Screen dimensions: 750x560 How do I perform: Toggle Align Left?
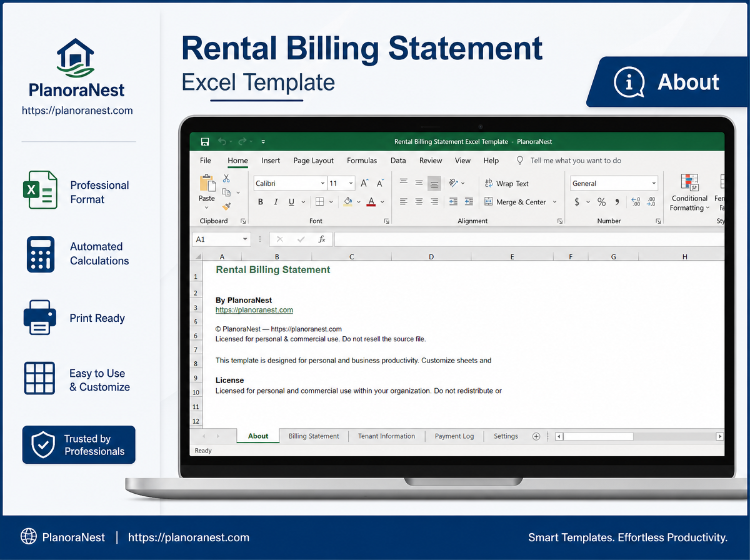[x=403, y=202]
